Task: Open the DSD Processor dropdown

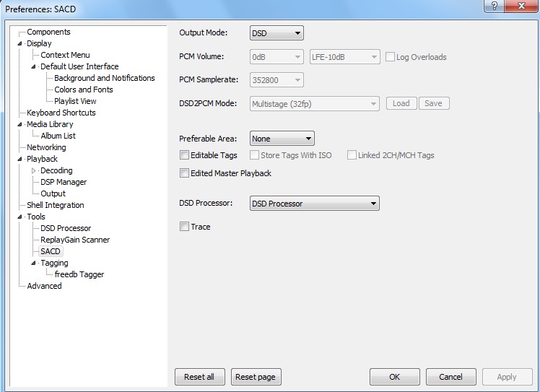Action: point(315,204)
